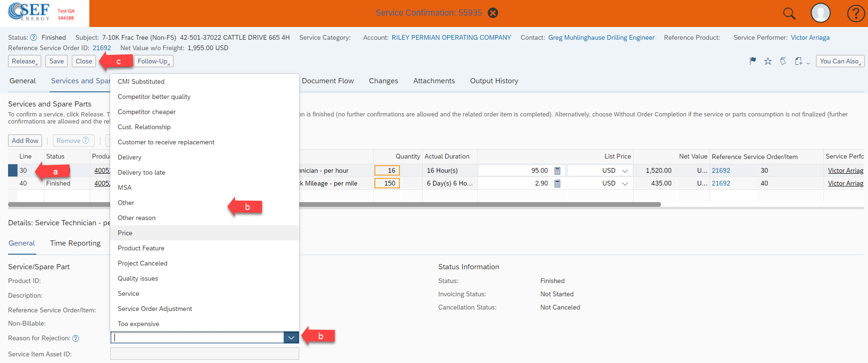Open Status help icon in header
The width and height of the screenshot is (868, 363).
[34, 37]
